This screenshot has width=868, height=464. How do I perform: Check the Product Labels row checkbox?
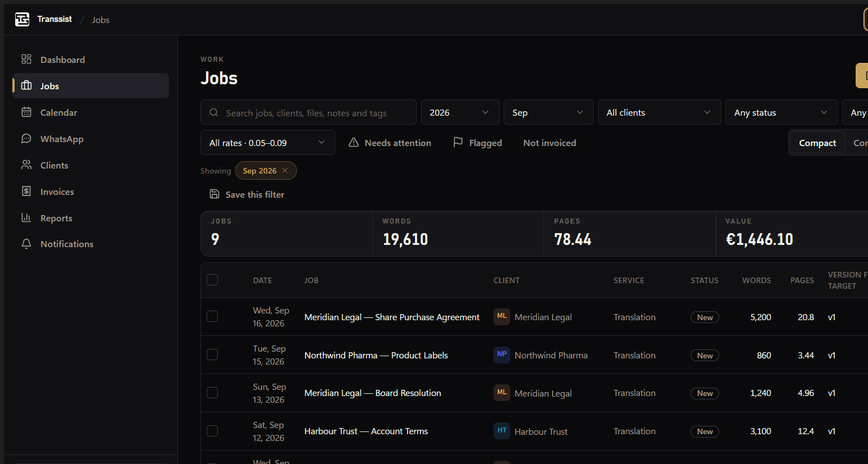point(212,354)
